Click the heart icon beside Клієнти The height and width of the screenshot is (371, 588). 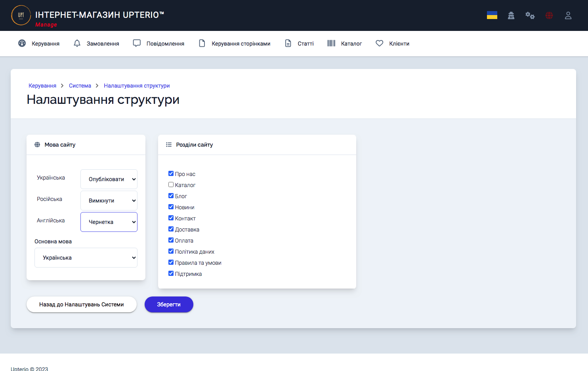coord(380,43)
